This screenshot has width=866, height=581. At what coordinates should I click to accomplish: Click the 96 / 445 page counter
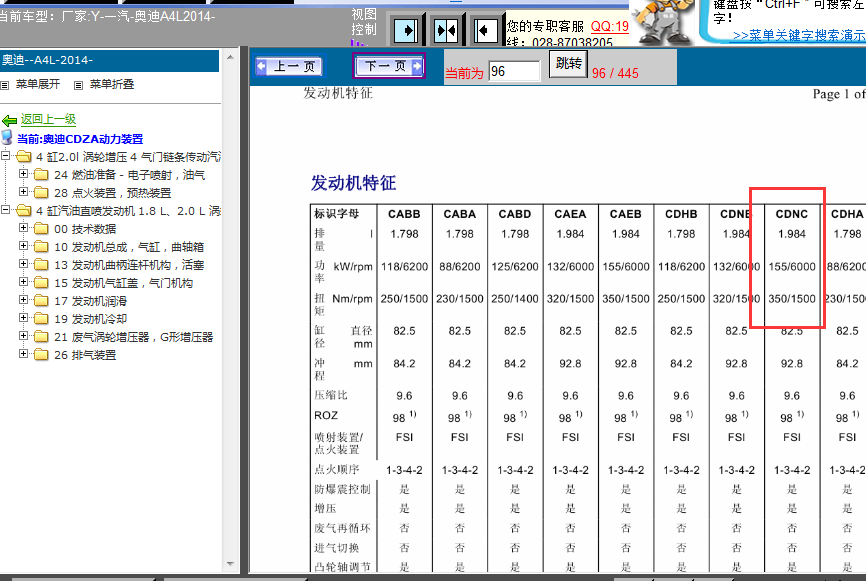coord(615,73)
